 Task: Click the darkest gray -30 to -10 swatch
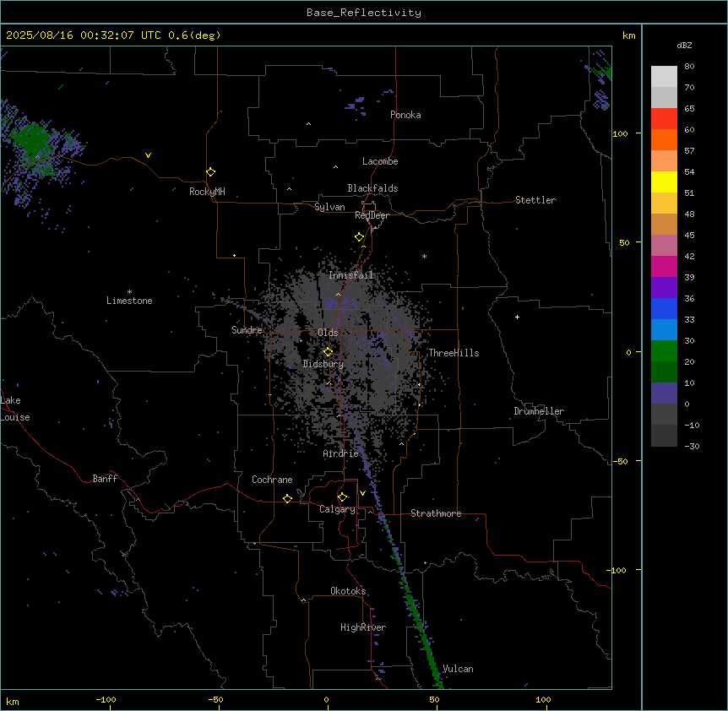tap(664, 436)
